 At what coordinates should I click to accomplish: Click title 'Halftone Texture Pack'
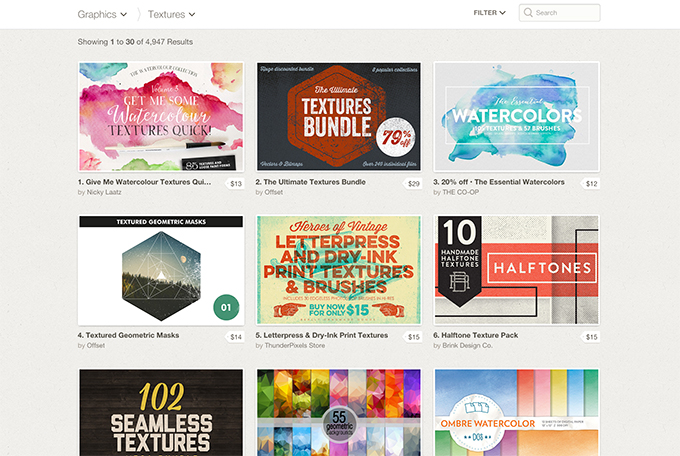(x=476, y=335)
